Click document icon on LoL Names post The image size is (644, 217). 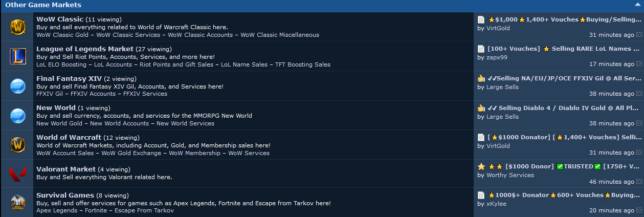coord(481,49)
